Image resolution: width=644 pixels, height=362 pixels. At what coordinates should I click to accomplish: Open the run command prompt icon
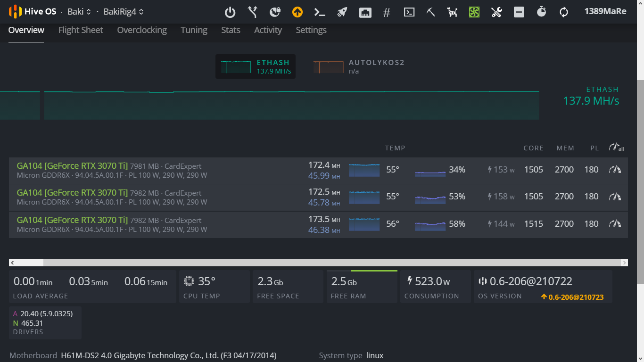(320, 12)
